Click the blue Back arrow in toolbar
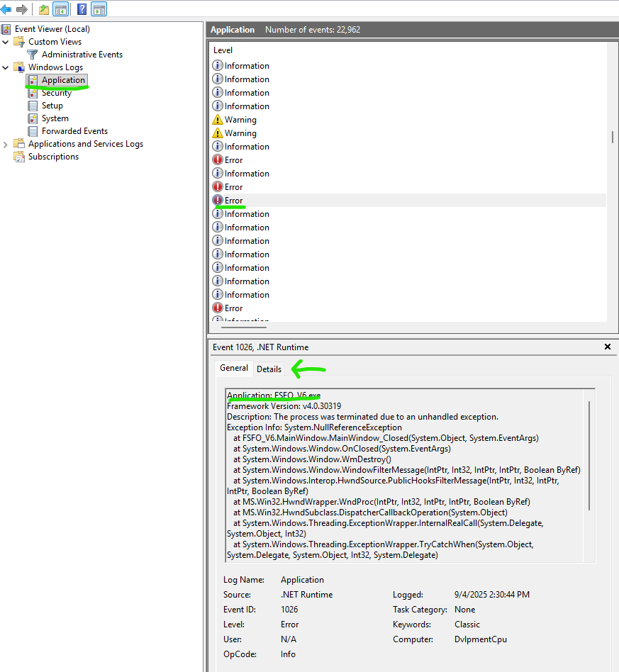Image resolution: width=619 pixels, height=672 pixels. [x=6, y=9]
